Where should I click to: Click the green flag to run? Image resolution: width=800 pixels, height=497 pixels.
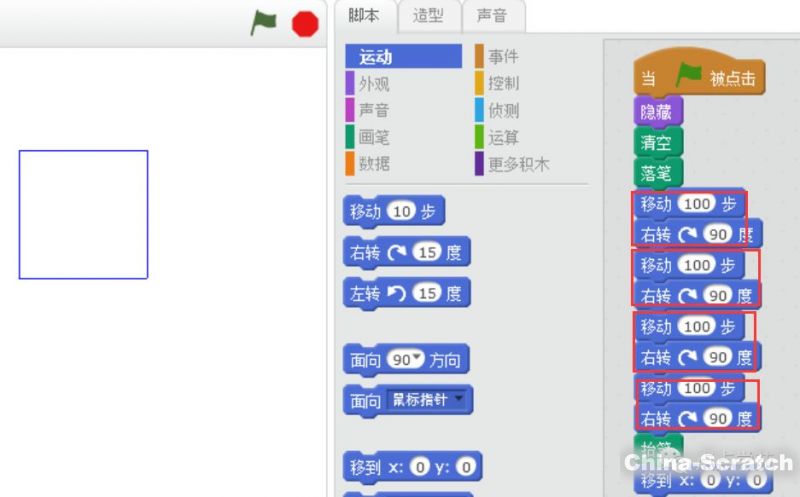(x=263, y=23)
